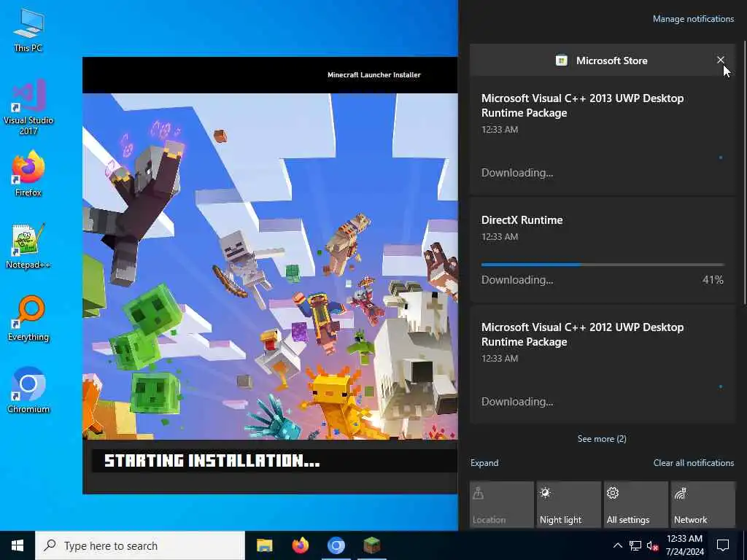The image size is (747, 560).
Task: Click the muted volume tray icon
Action: tap(653, 545)
